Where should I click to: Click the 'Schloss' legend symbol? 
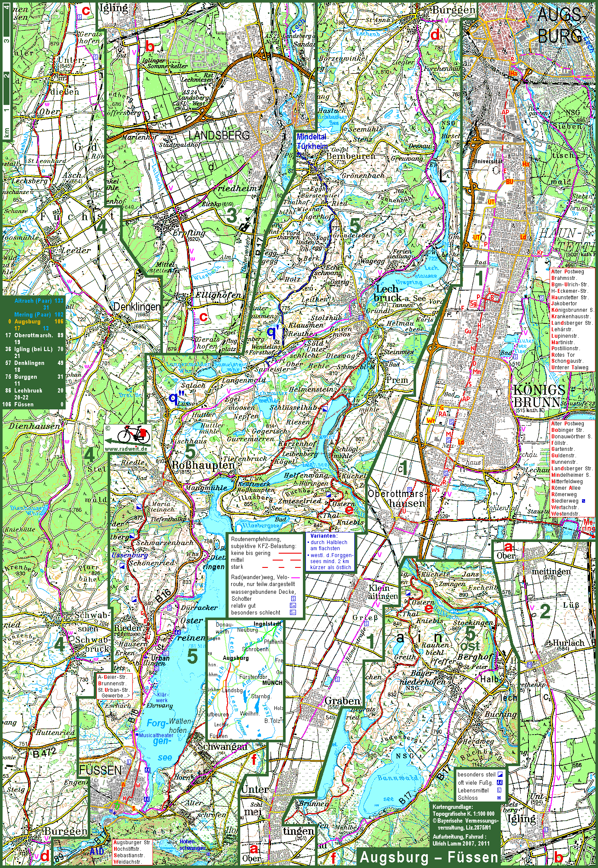click(x=499, y=798)
